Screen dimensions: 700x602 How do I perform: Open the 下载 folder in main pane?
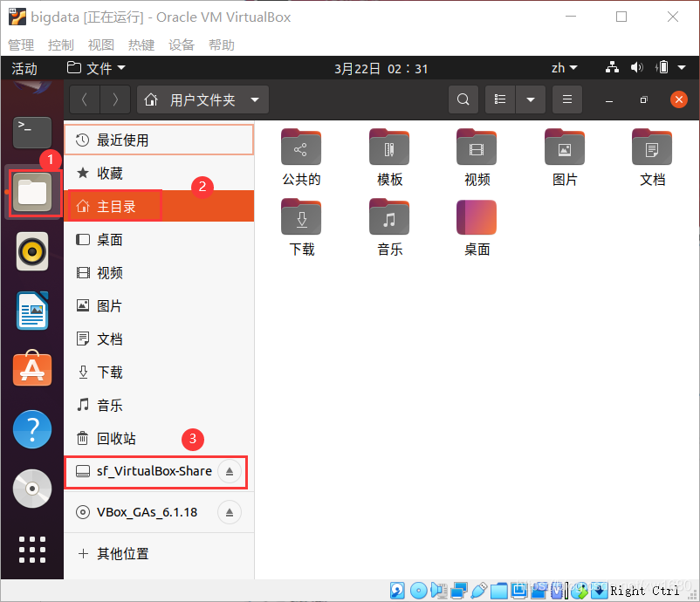point(301,227)
